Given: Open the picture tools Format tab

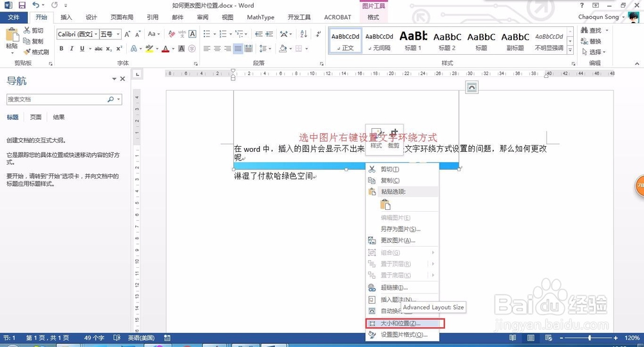Looking at the screenshot, I should pyautogui.click(x=374, y=17).
